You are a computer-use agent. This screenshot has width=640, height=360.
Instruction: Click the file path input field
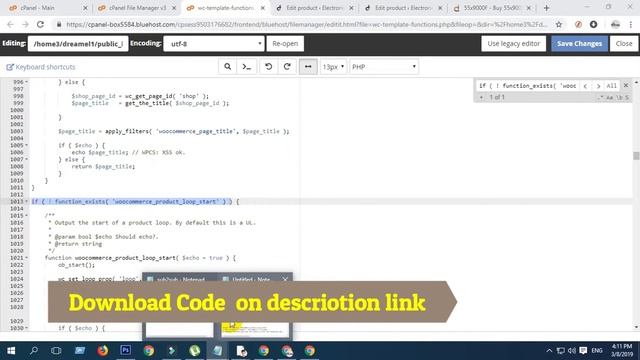[x=78, y=43]
